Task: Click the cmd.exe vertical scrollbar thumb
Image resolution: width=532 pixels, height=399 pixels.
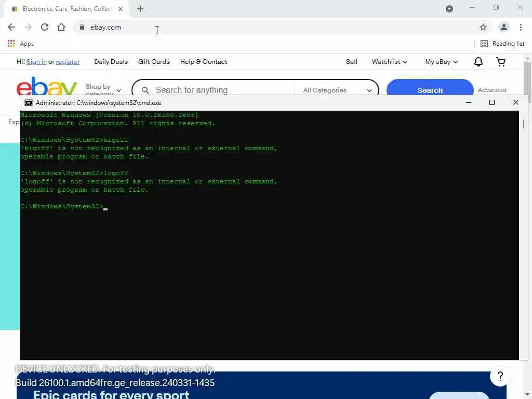Action: pyautogui.click(x=524, y=124)
